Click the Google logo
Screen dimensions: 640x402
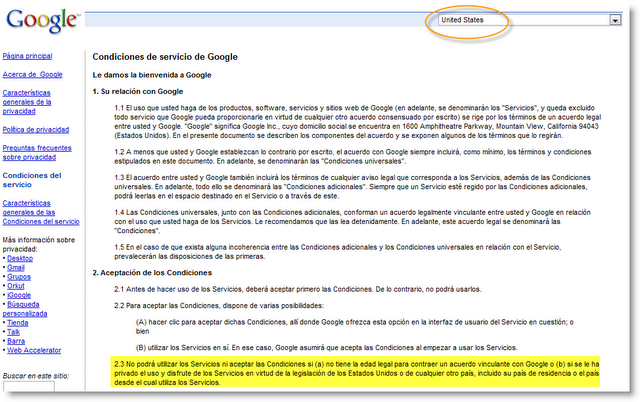point(43,21)
